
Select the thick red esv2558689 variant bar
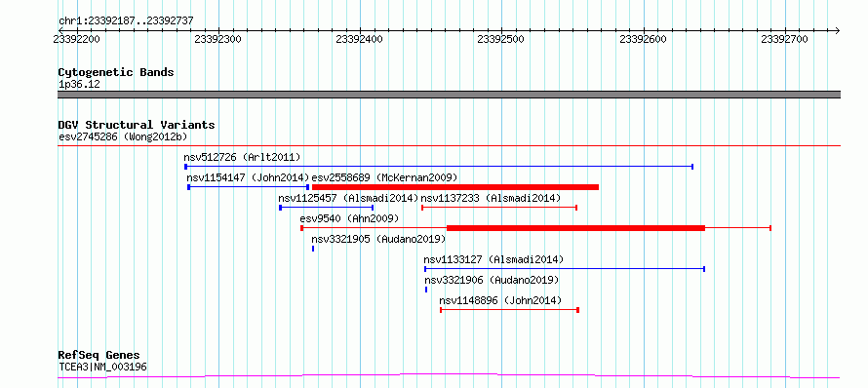point(455,187)
